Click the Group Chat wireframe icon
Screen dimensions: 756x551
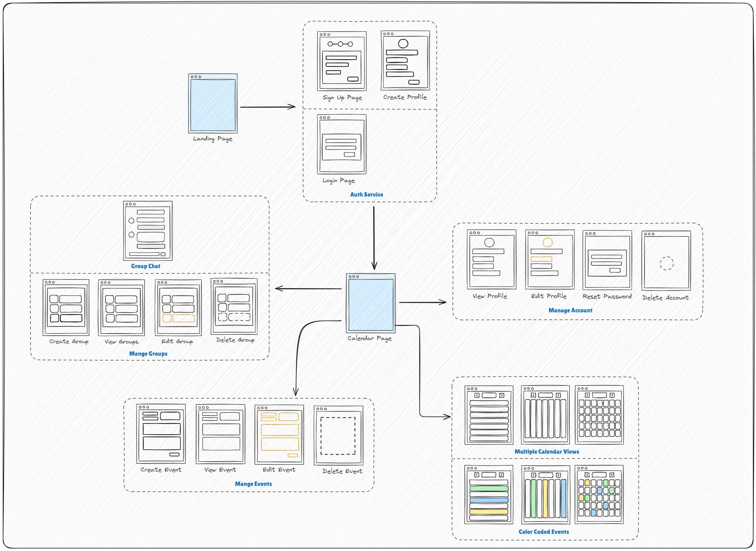tap(148, 230)
